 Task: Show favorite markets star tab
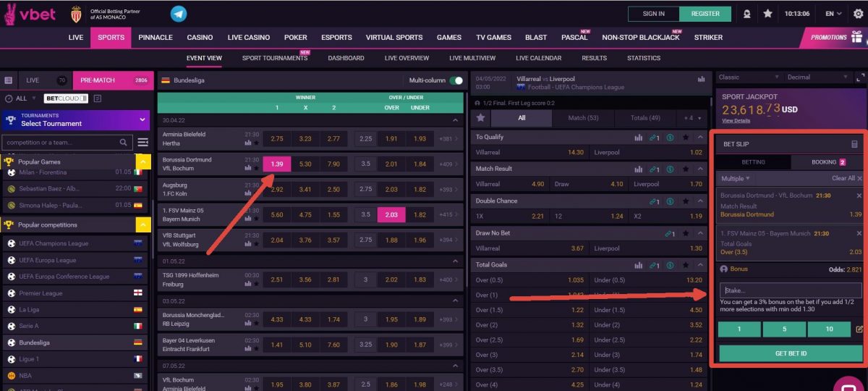481,117
